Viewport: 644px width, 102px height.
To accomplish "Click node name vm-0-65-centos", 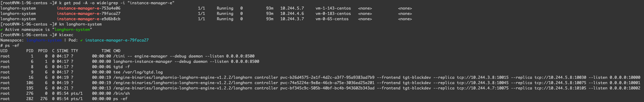I will 332,19.
